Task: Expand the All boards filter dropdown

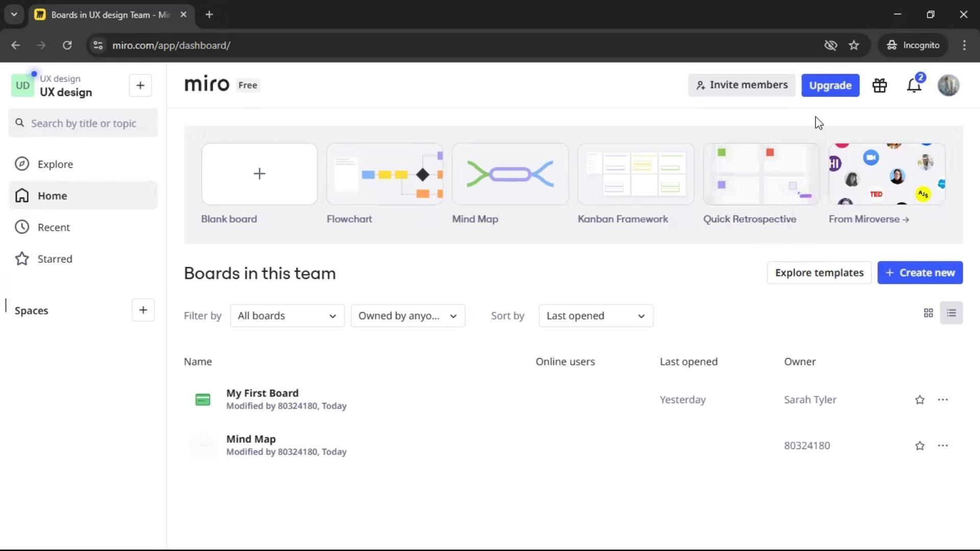Action: 287,316
